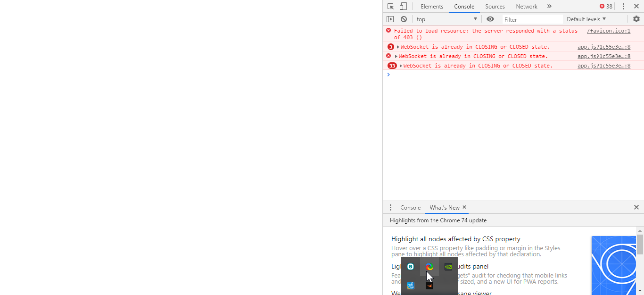Select the Console tab in drawer
Image resolution: width=644 pixels, height=295 pixels.
pyautogui.click(x=410, y=207)
